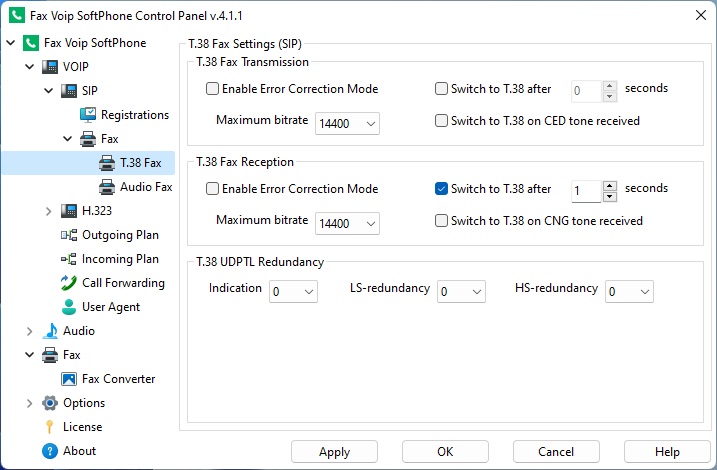Select Registrations in the tree
Image resolution: width=717 pixels, height=470 pixels.
pyautogui.click(x=135, y=115)
